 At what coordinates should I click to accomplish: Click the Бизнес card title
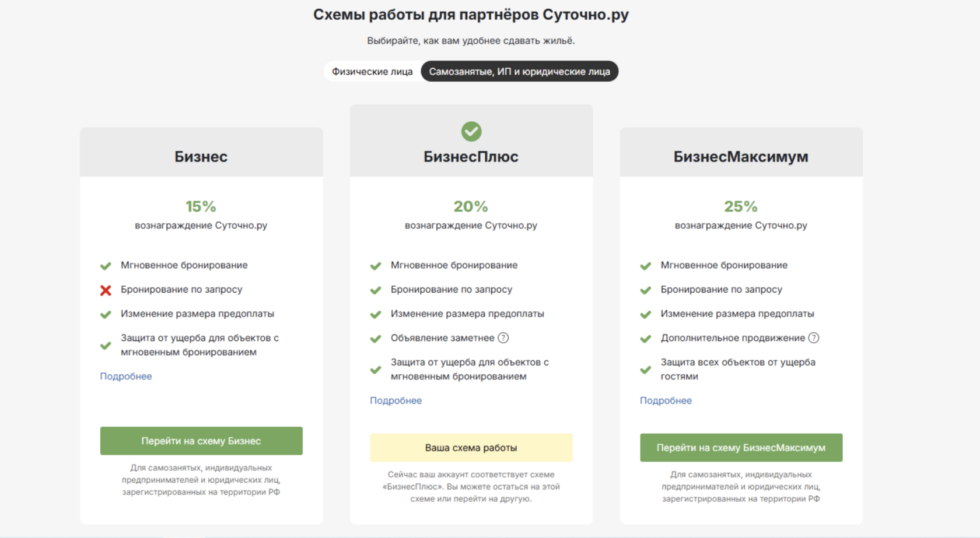click(201, 157)
